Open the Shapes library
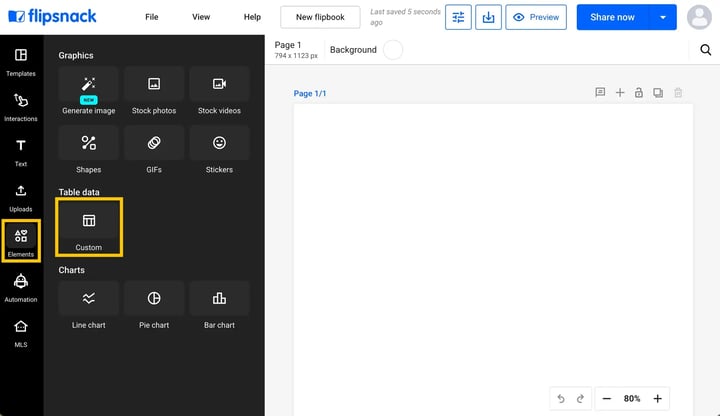This screenshot has width=720, height=416. click(89, 150)
